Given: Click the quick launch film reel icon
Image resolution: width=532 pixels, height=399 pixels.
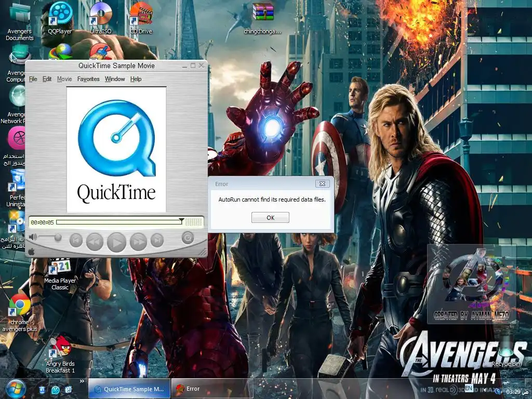Looking at the screenshot, I should pyautogui.click(x=56, y=390).
